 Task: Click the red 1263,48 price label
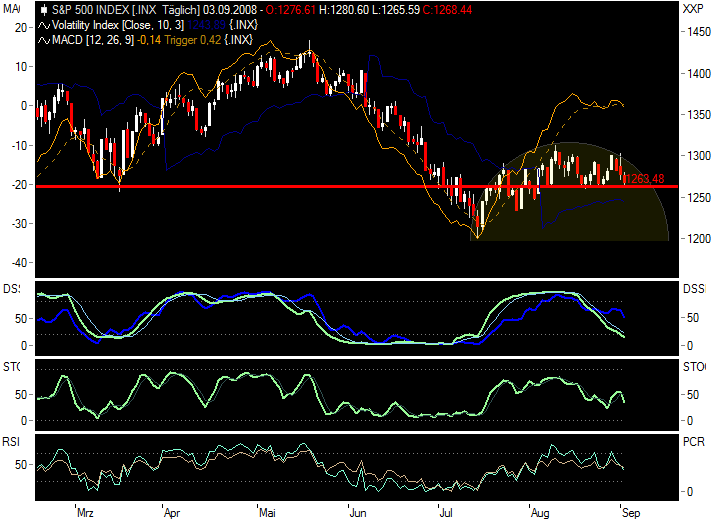coord(645,179)
